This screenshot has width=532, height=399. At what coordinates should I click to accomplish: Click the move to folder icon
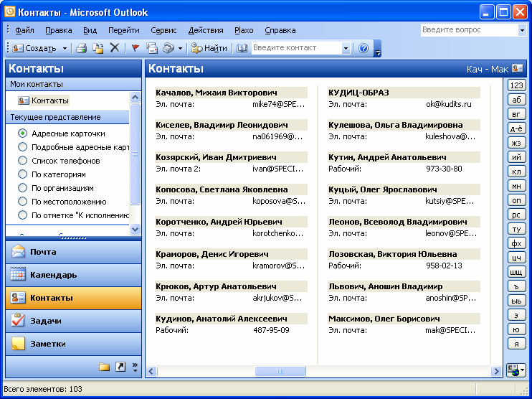click(x=98, y=48)
